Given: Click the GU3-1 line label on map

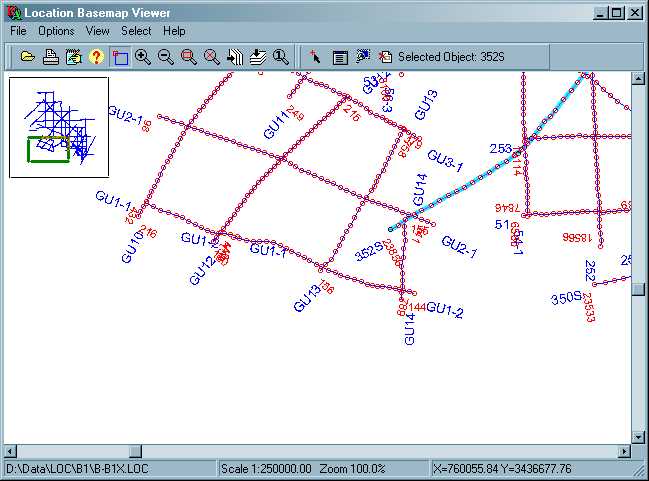Looking at the screenshot, I should click(445, 161).
